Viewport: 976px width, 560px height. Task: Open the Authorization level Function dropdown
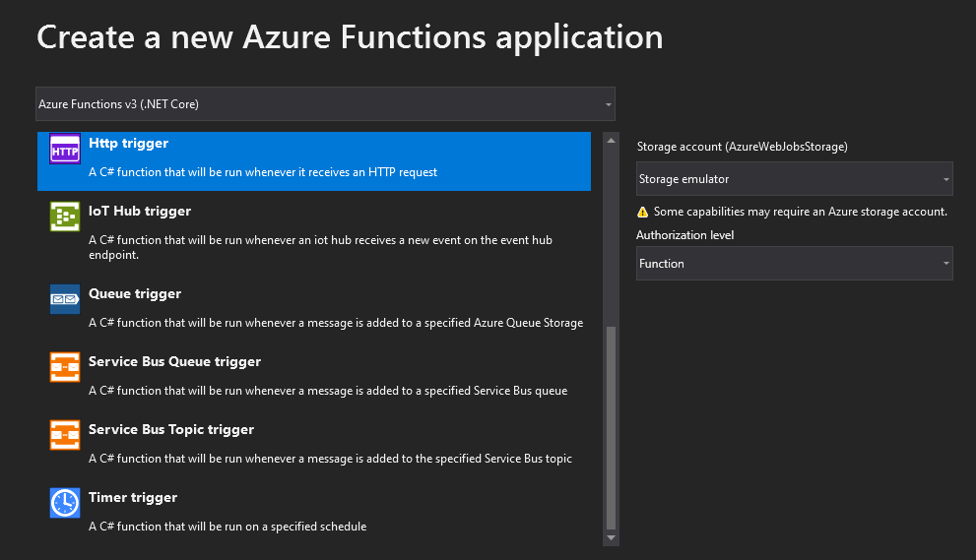[794, 263]
